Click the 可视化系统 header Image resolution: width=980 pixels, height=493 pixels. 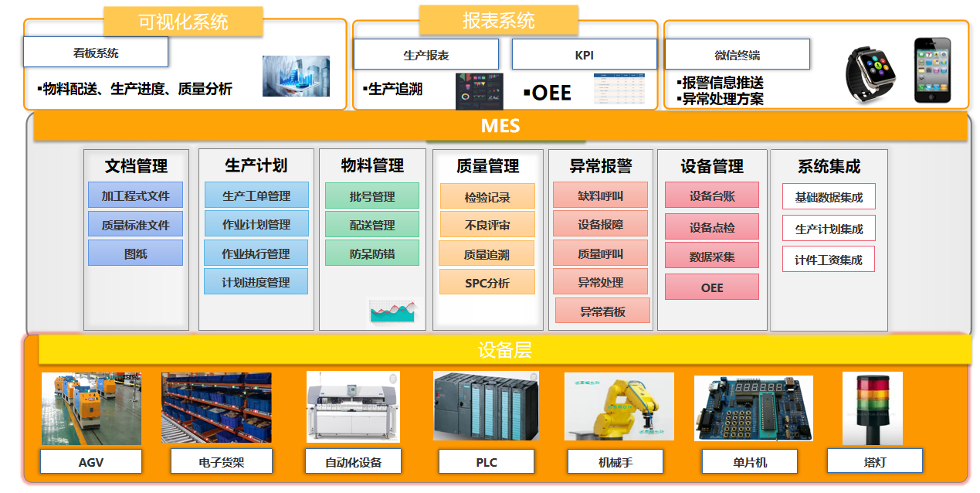click(x=183, y=22)
